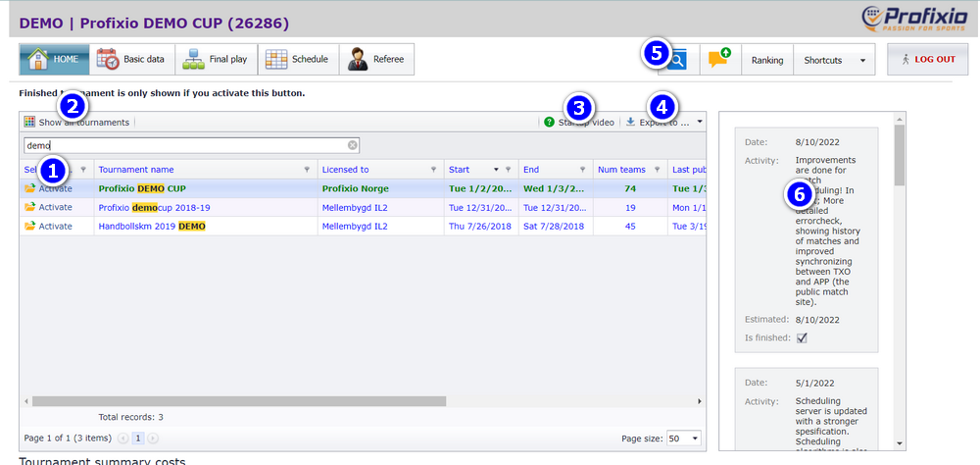
Task: Toggle the Is finished checkbox
Action: point(802,337)
